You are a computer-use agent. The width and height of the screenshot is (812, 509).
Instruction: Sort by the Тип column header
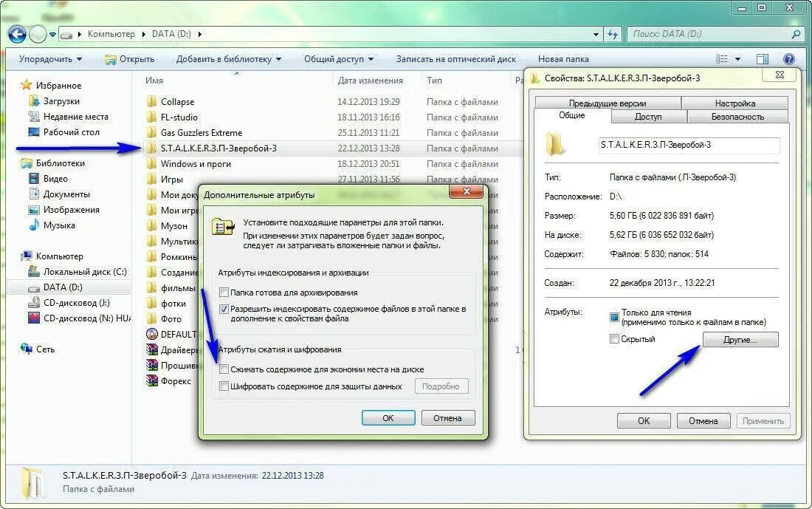click(x=434, y=81)
